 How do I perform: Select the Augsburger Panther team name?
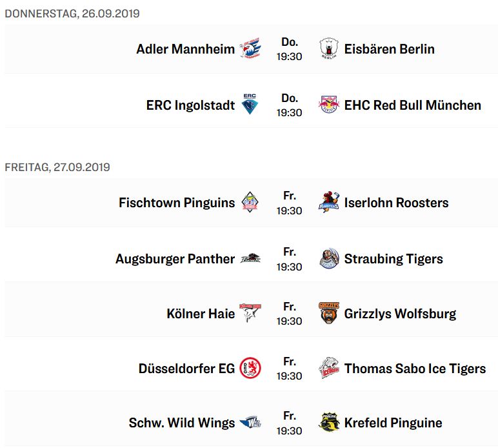click(175, 259)
